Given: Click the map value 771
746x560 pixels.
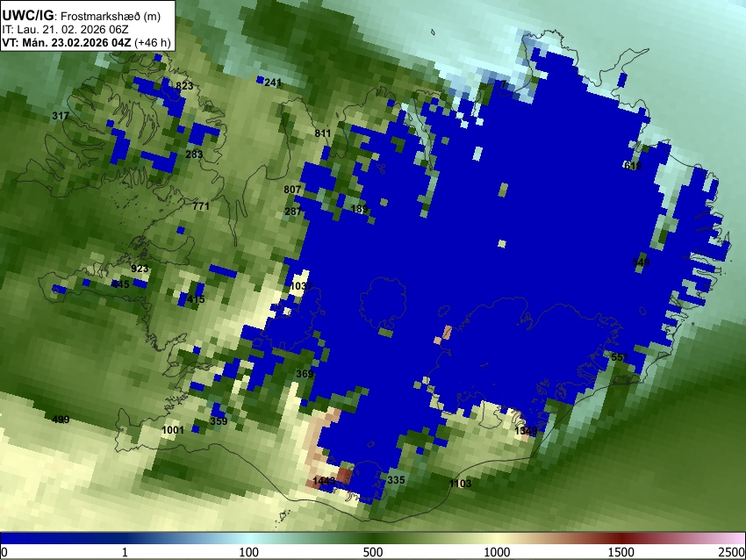Looking at the screenshot, I should [201, 206].
